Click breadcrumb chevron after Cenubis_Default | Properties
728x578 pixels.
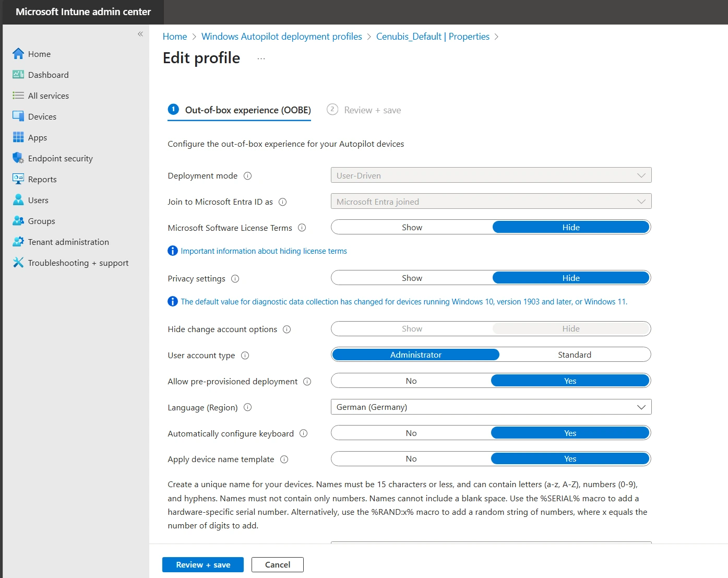(496, 37)
